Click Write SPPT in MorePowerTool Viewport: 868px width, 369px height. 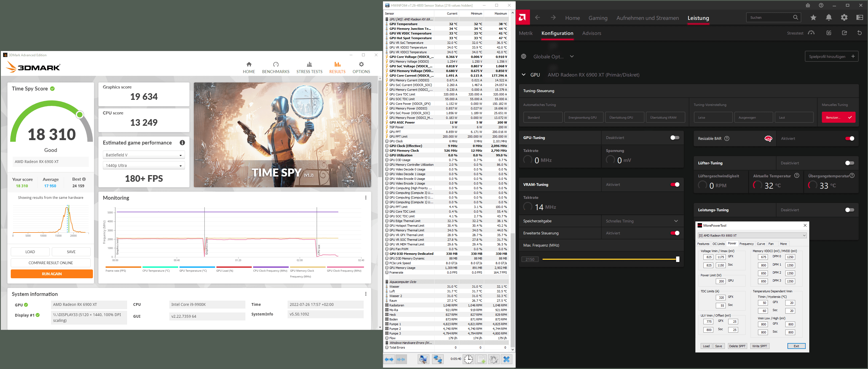(759, 346)
